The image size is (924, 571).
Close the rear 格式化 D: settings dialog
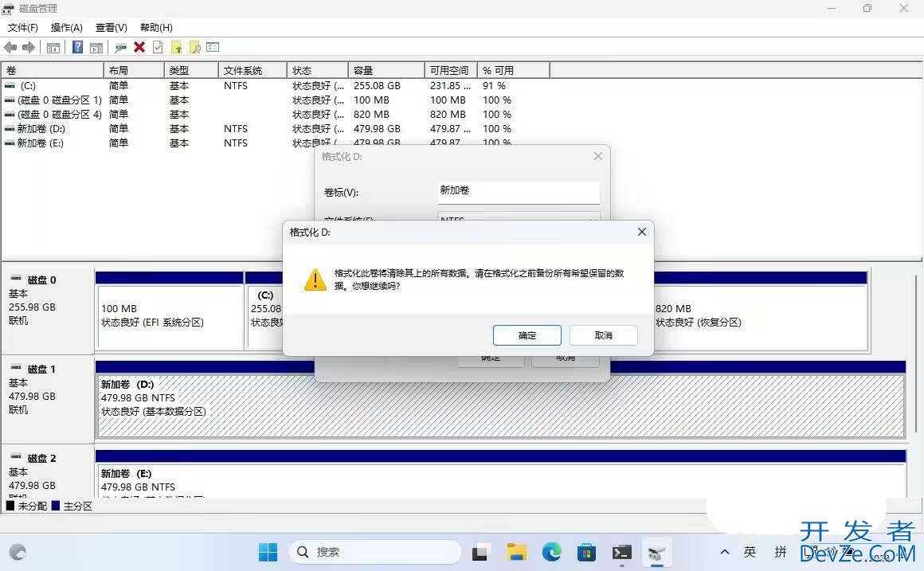click(x=597, y=156)
